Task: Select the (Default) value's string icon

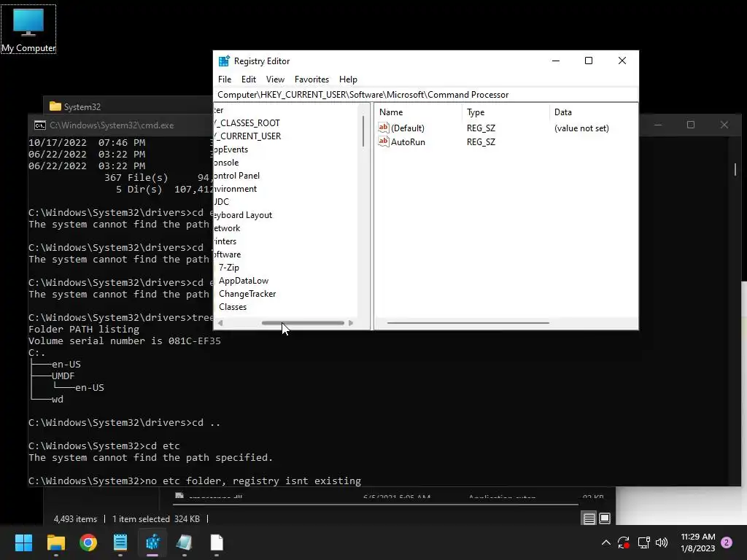Action: click(384, 128)
